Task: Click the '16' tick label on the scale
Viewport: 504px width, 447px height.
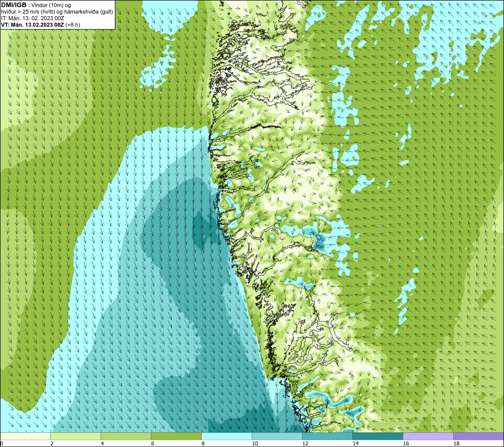Action: click(406, 443)
